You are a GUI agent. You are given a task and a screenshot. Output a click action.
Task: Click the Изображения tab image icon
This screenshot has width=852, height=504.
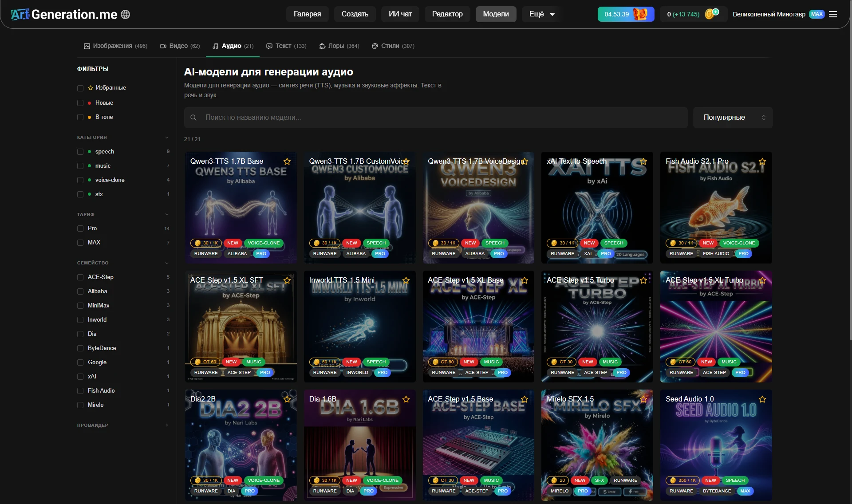pyautogui.click(x=87, y=46)
